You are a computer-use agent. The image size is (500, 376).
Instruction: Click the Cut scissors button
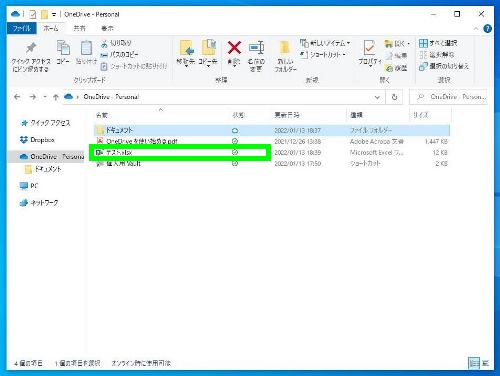point(116,43)
